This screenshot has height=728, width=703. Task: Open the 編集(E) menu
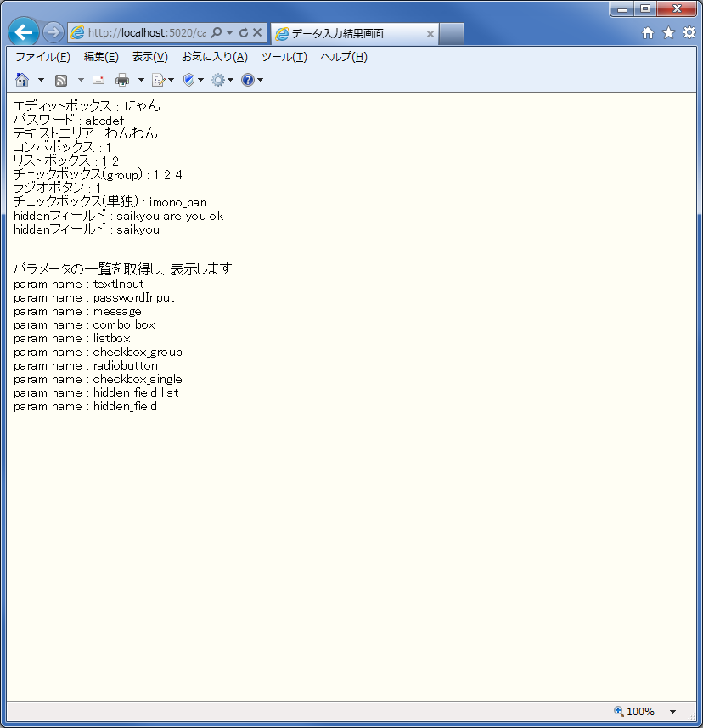[101, 57]
